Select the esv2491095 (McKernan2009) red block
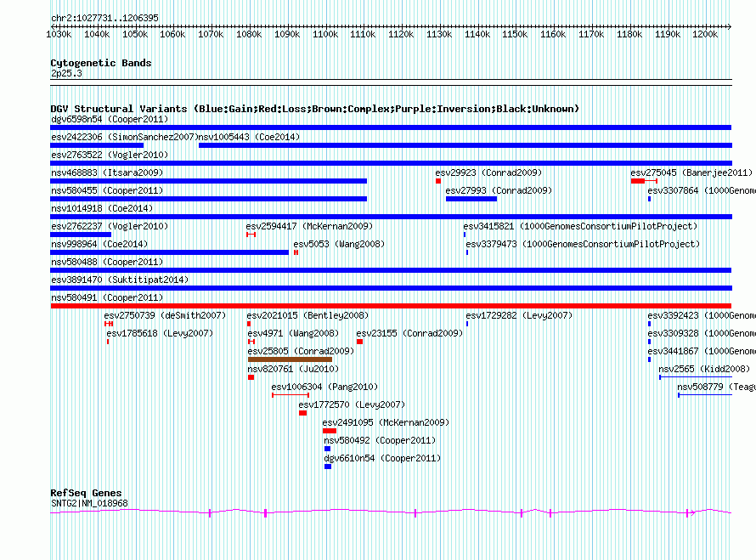 (330, 431)
